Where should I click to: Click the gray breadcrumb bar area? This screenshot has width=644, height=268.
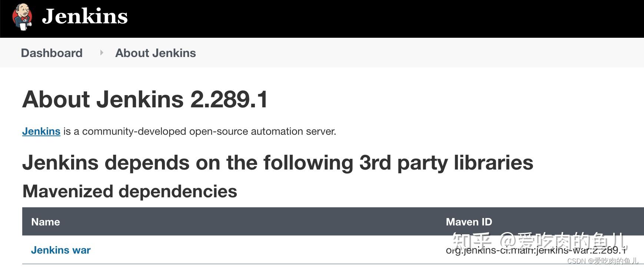coord(333,53)
